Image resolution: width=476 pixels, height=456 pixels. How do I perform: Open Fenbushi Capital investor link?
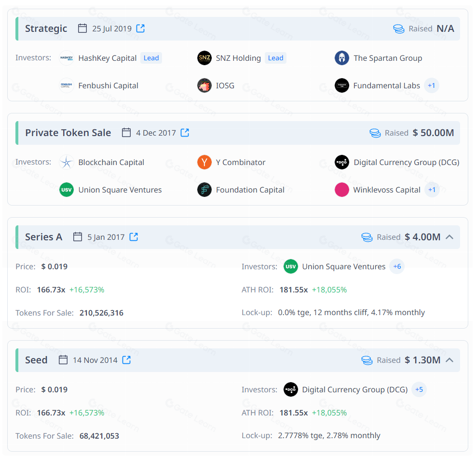point(108,85)
